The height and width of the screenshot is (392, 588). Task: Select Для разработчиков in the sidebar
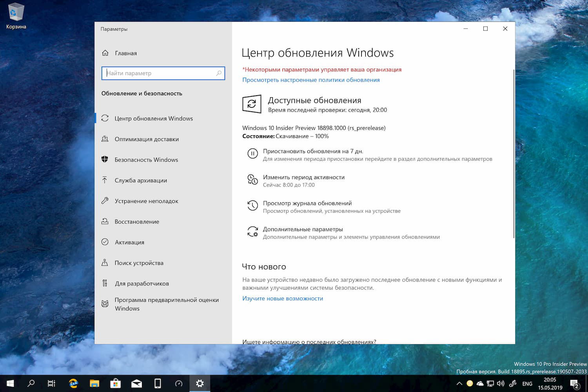coord(142,283)
